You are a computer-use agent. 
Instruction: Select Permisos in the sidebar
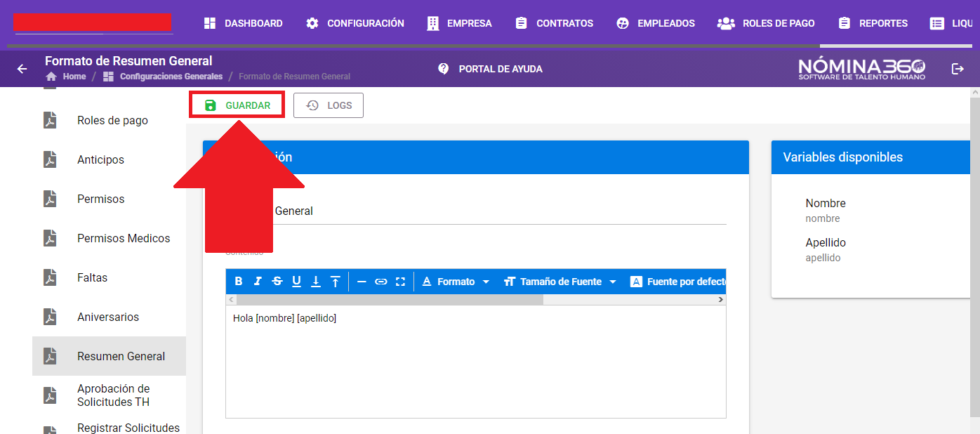tap(109, 199)
